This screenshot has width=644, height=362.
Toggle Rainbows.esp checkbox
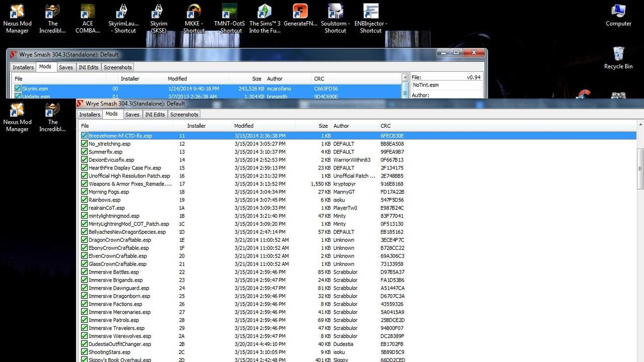coord(85,200)
